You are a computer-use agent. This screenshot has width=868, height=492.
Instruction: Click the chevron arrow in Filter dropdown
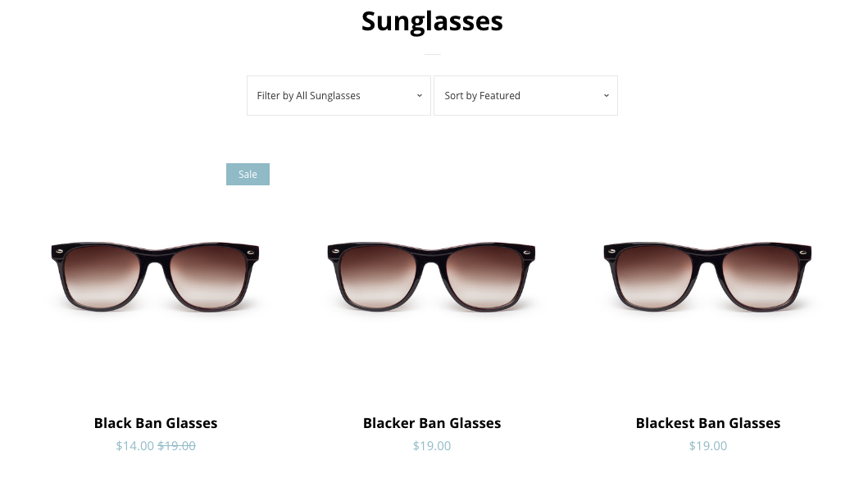click(x=420, y=96)
